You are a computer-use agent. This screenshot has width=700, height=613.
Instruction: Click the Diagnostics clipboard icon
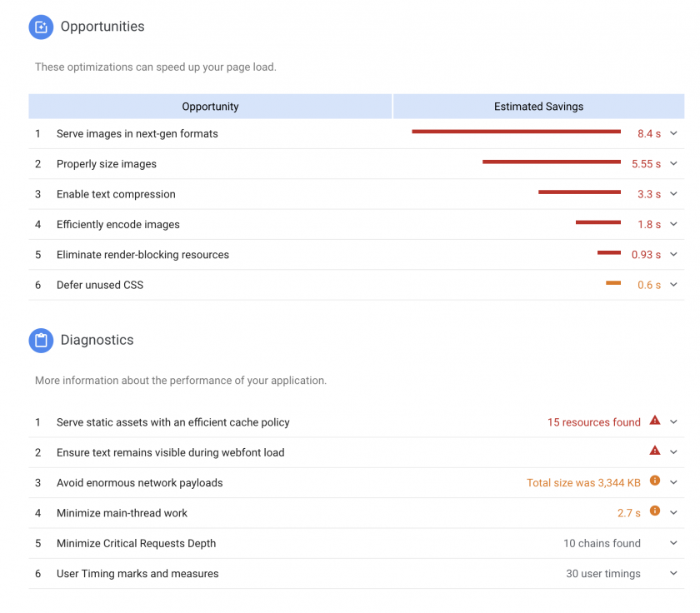41,341
